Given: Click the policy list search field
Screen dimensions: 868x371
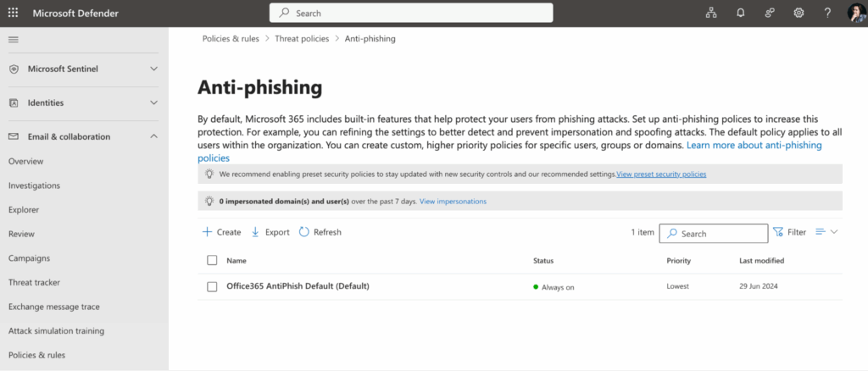Looking at the screenshot, I should click(714, 233).
